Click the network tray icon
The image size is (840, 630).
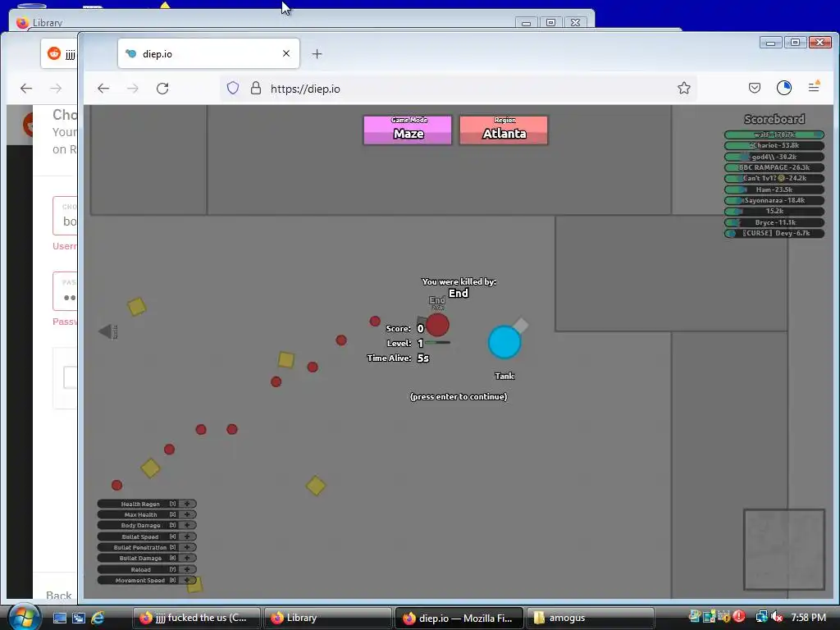[x=761, y=617]
